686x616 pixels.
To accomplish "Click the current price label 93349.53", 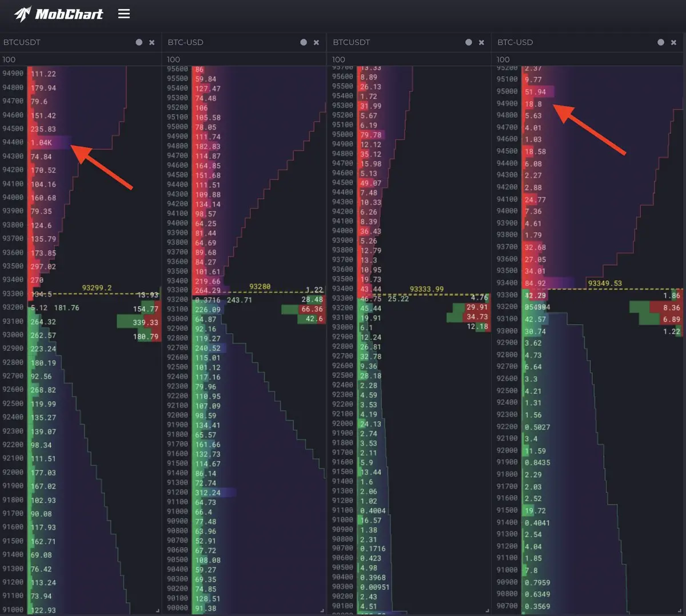I will [x=605, y=283].
